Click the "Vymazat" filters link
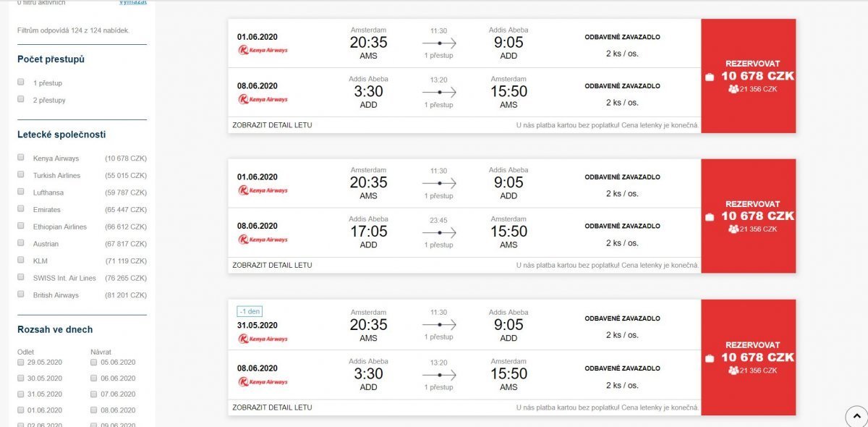 coord(132,3)
